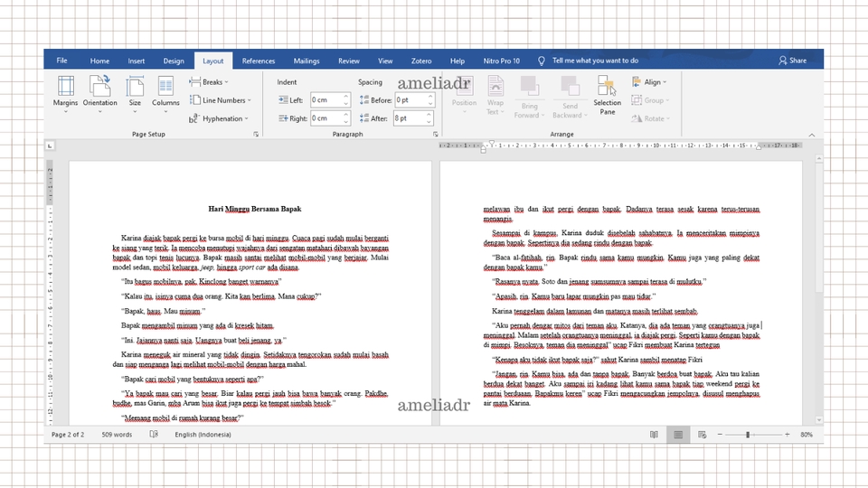The width and height of the screenshot is (868, 488).
Task: Launch the Page Setup dialog
Action: click(256, 134)
